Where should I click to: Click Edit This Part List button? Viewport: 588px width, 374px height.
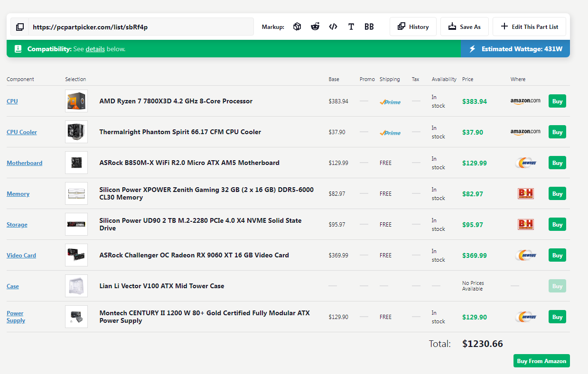coord(529,27)
